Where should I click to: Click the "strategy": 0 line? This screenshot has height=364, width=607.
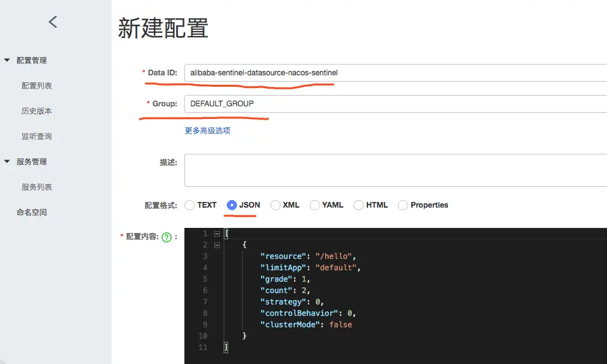tap(292, 302)
